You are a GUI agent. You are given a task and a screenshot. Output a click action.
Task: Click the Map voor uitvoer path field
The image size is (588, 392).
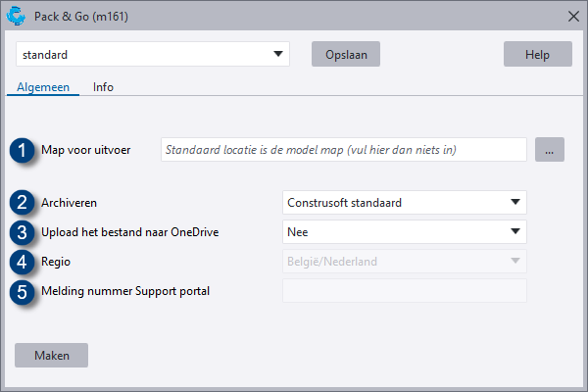point(344,150)
